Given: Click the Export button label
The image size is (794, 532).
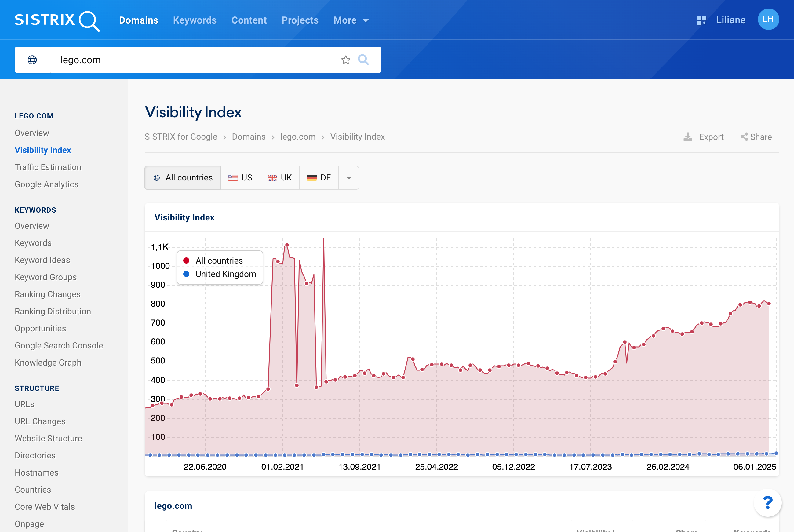Looking at the screenshot, I should click(x=711, y=137).
